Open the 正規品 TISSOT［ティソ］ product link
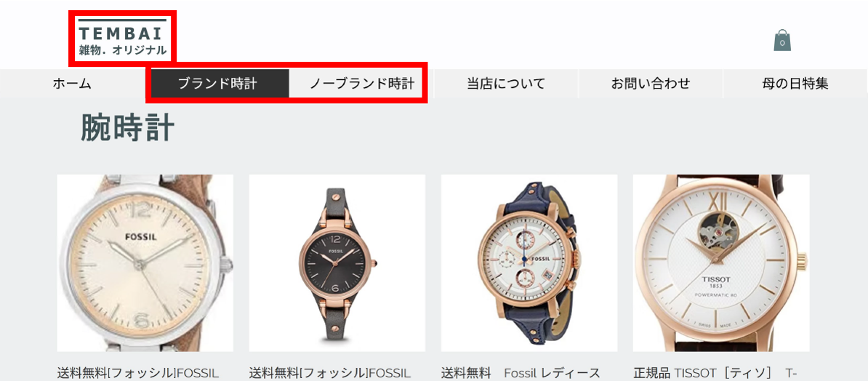This screenshot has width=868, height=381. pos(716,372)
